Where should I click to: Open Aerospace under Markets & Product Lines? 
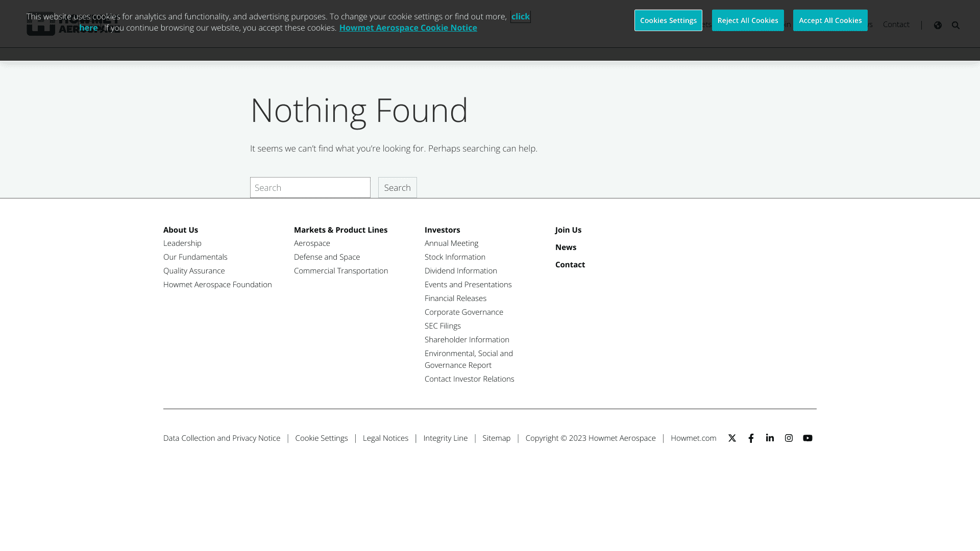pyautogui.click(x=312, y=243)
